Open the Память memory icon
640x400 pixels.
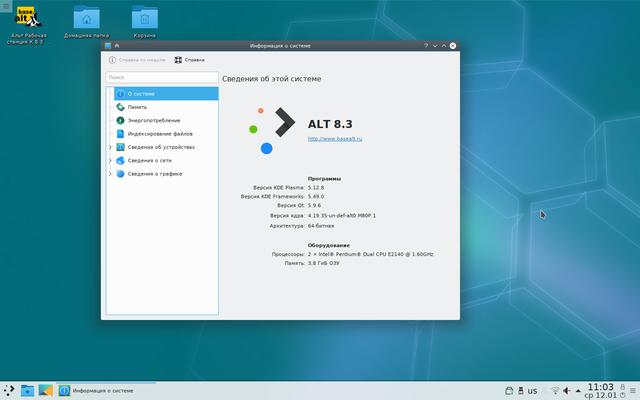pos(120,107)
